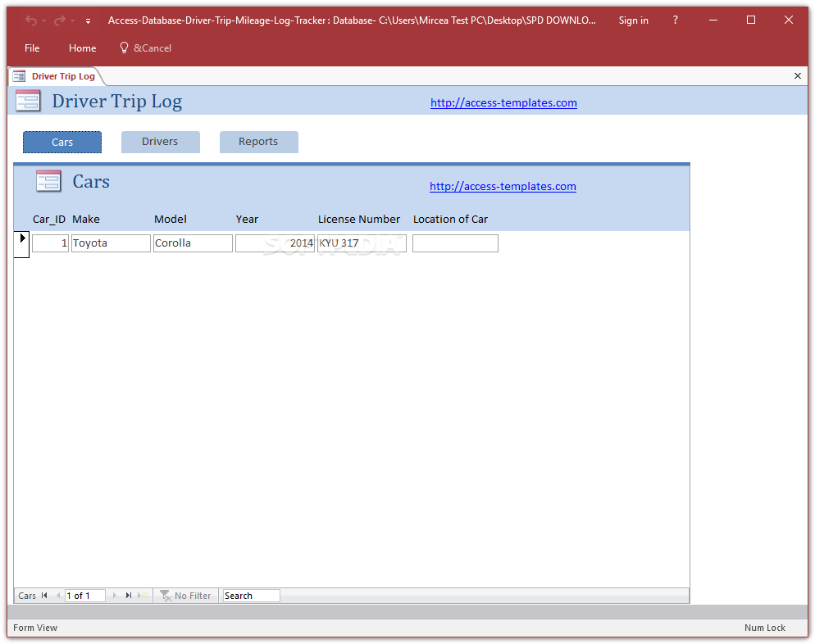Click the &Cancel tell-me box
Viewport: 815px width, 644px height.
tap(146, 48)
